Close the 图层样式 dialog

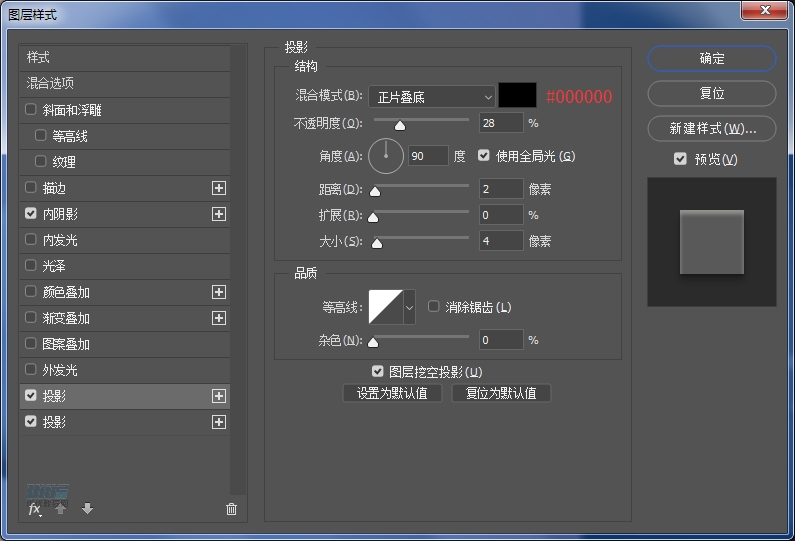[x=765, y=10]
